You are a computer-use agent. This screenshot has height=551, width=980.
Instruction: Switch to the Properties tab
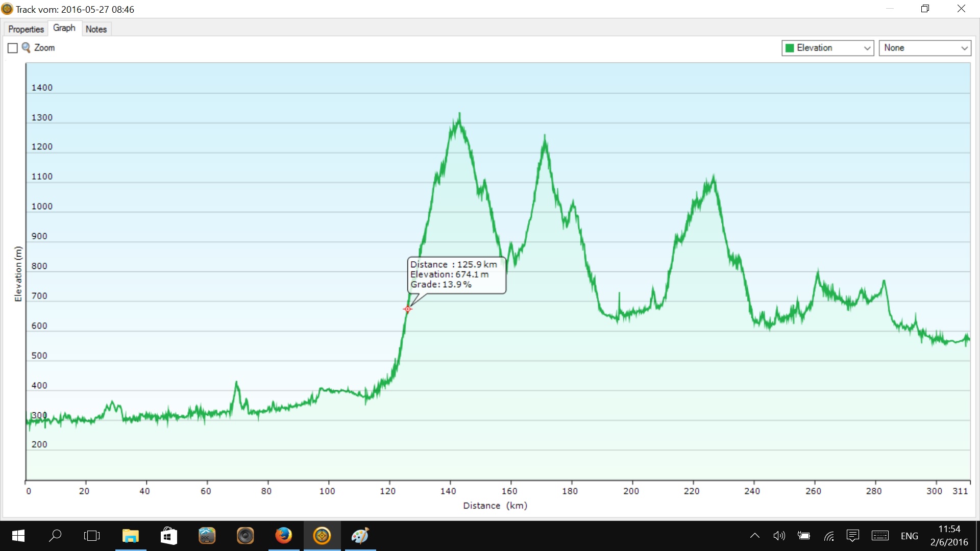pyautogui.click(x=26, y=29)
